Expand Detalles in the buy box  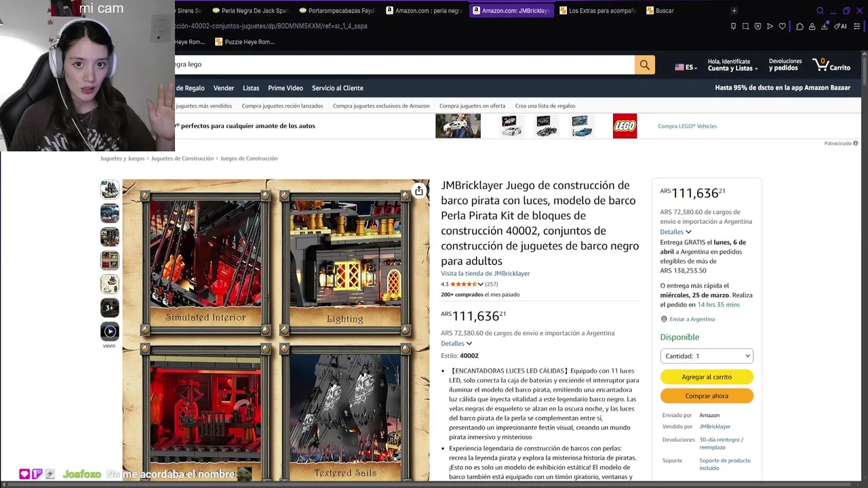675,232
